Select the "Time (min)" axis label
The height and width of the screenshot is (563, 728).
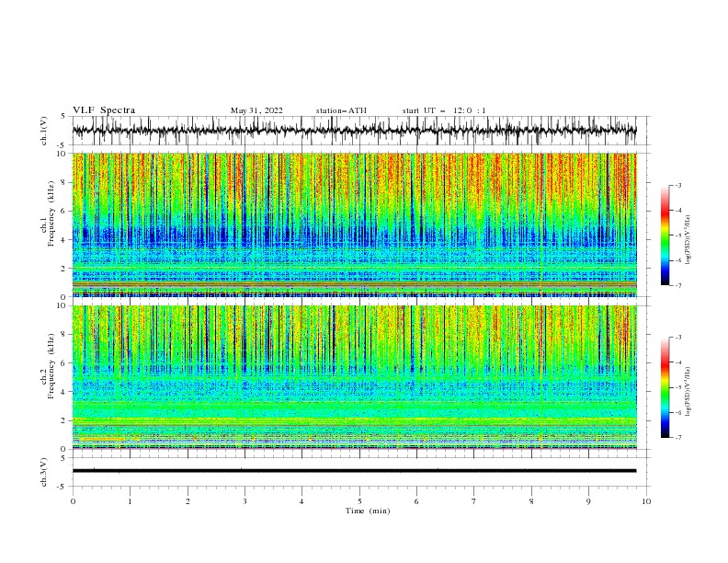pos(368,511)
